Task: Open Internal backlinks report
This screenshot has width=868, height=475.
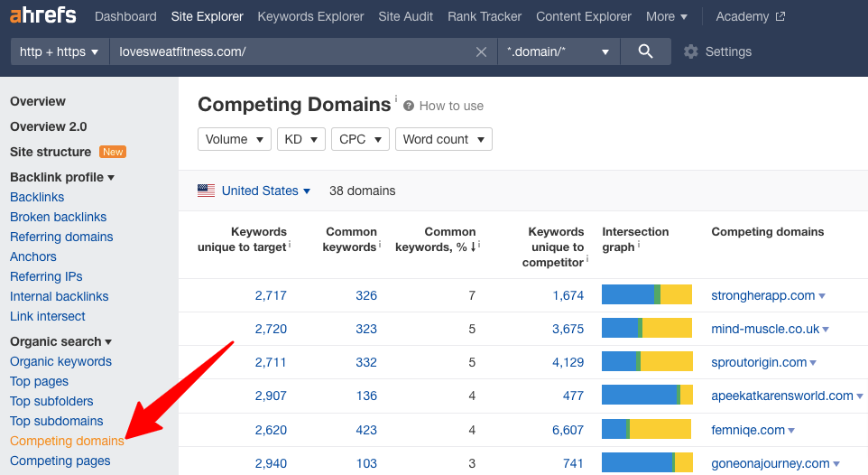Action: pyautogui.click(x=60, y=296)
